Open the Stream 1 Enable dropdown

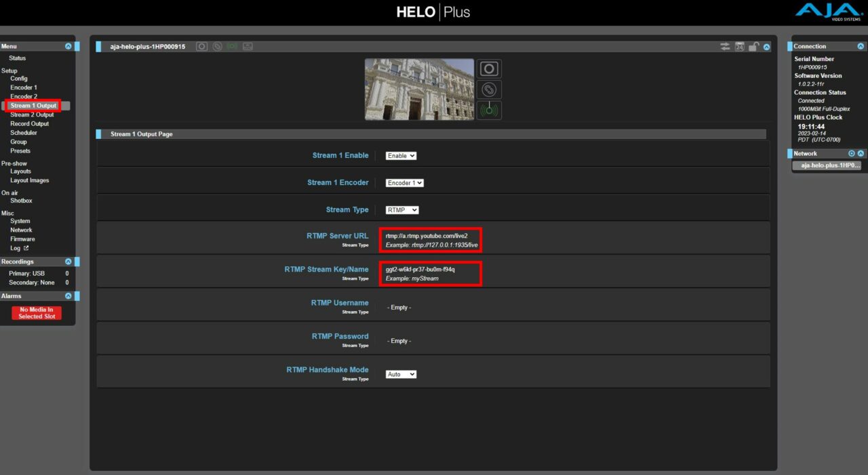click(401, 156)
